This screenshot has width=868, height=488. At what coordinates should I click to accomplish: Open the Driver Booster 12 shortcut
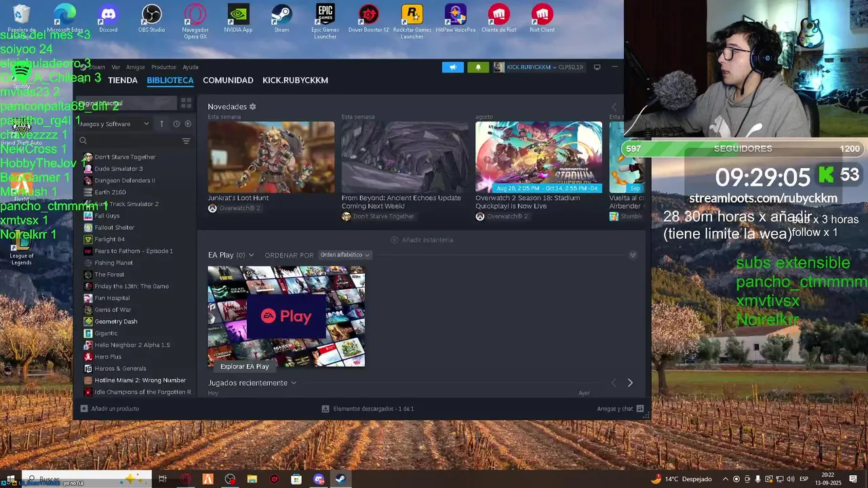point(368,18)
